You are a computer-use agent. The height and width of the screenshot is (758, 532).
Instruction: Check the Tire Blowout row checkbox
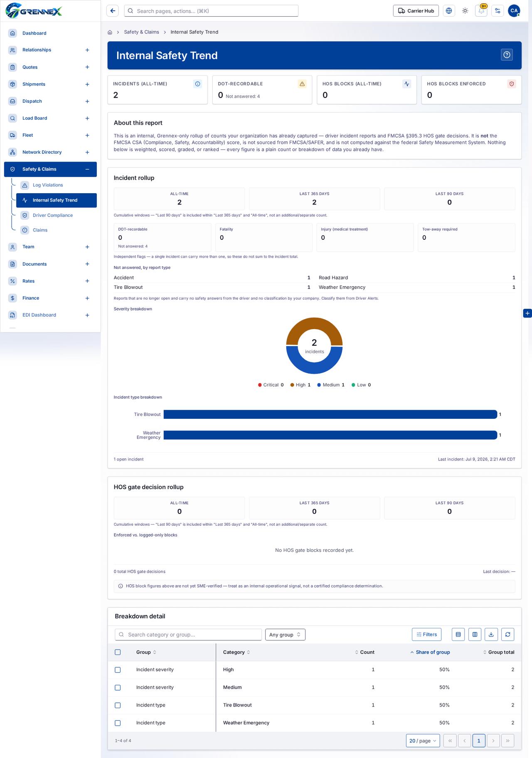(118, 705)
